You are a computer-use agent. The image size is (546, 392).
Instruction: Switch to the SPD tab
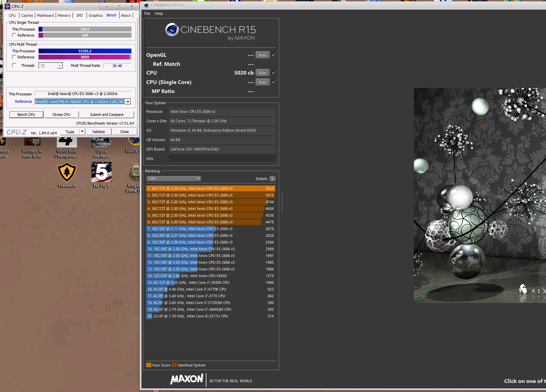click(x=79, y=15)
